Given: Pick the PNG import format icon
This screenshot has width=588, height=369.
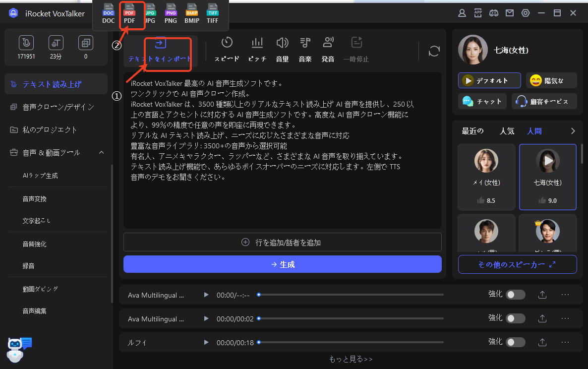Looking at the screenshot, I should (x=171, y=14).
